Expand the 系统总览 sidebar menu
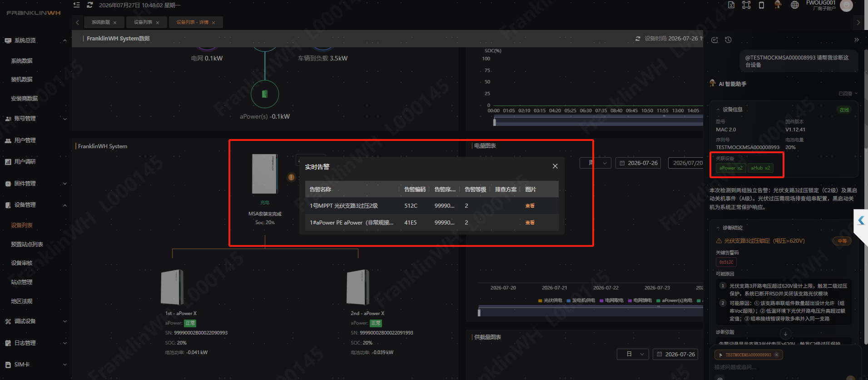Screen dimensions: 868x380 coord(36,40)
